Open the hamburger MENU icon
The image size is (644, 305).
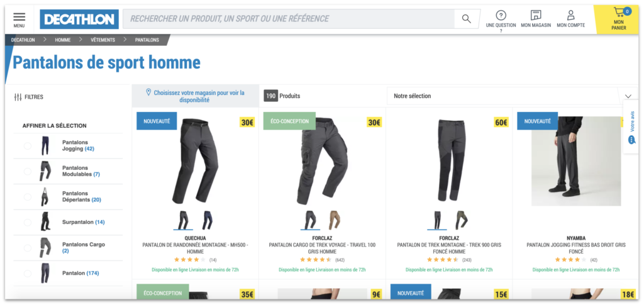19,16
